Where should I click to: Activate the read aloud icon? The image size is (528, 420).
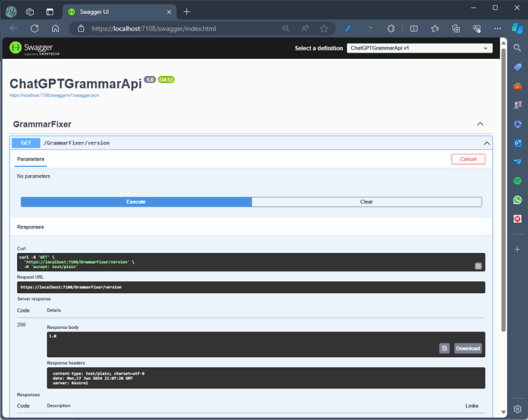[x=305, y=28]
